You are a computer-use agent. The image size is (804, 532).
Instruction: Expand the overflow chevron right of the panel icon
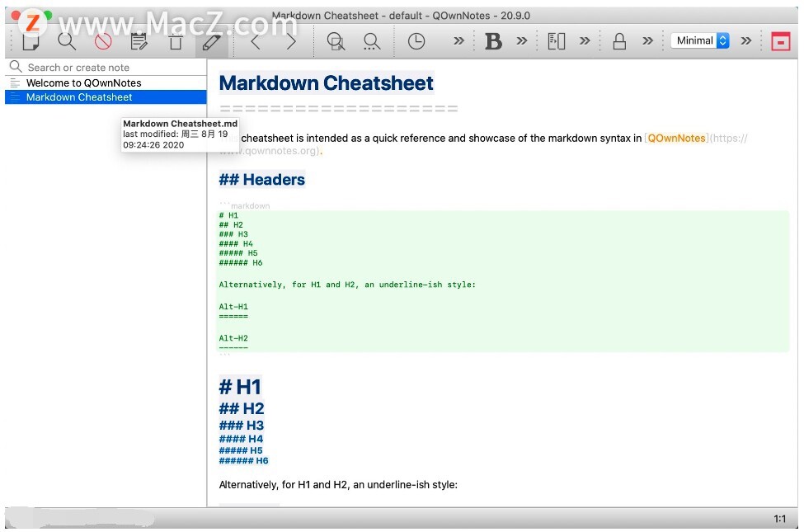tap(585, 41)
